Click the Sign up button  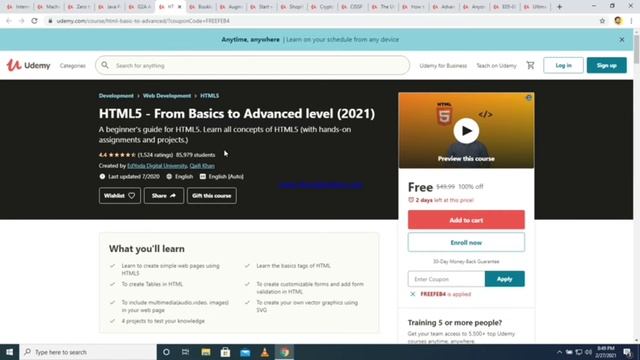[607, 65]
